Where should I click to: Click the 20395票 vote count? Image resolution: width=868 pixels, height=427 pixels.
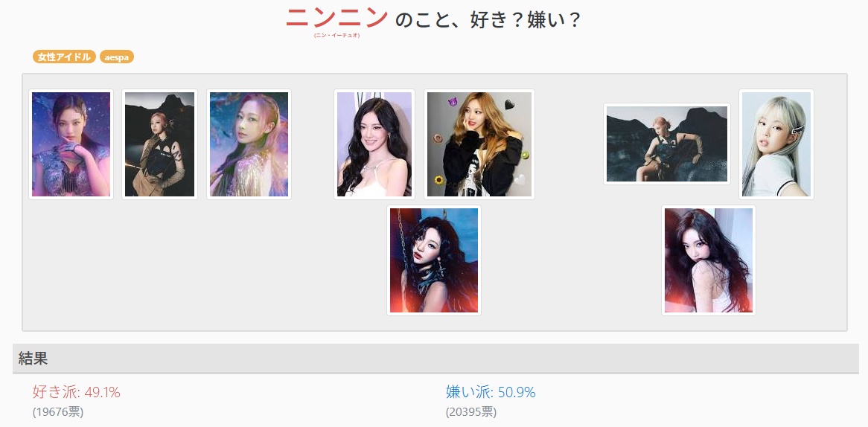point(471,412)
